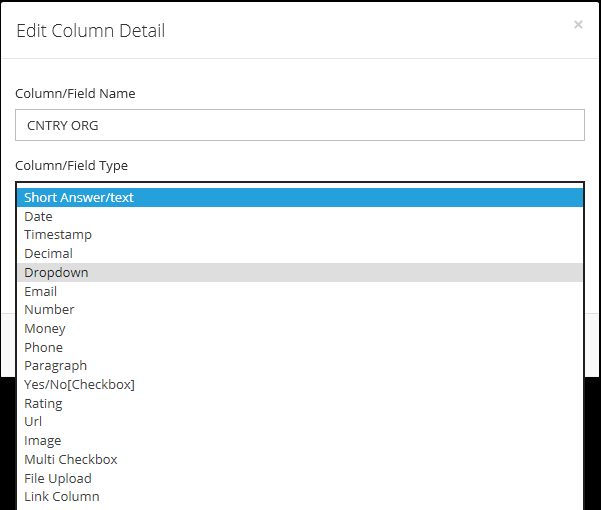Choose the Link Column option
This screenshot has height=510, width=601.
click(300, 497)
